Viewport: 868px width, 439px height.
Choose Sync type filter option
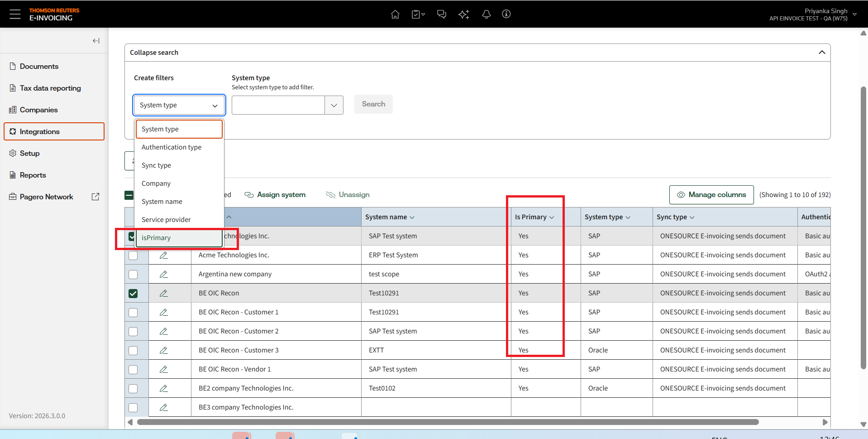point(179,165)
